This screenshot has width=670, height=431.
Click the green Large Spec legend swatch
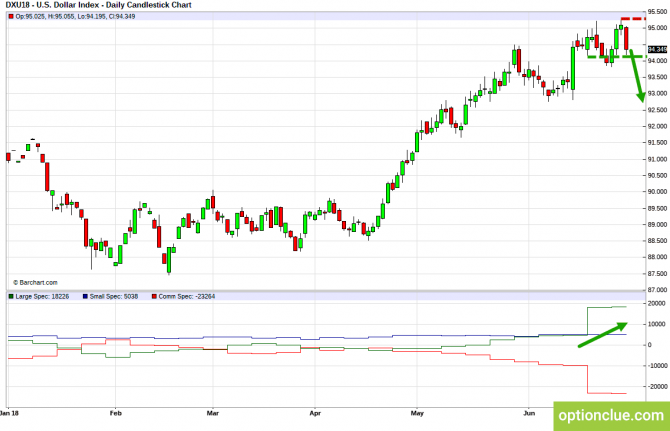pyautogui.click(x=11, y=296)
